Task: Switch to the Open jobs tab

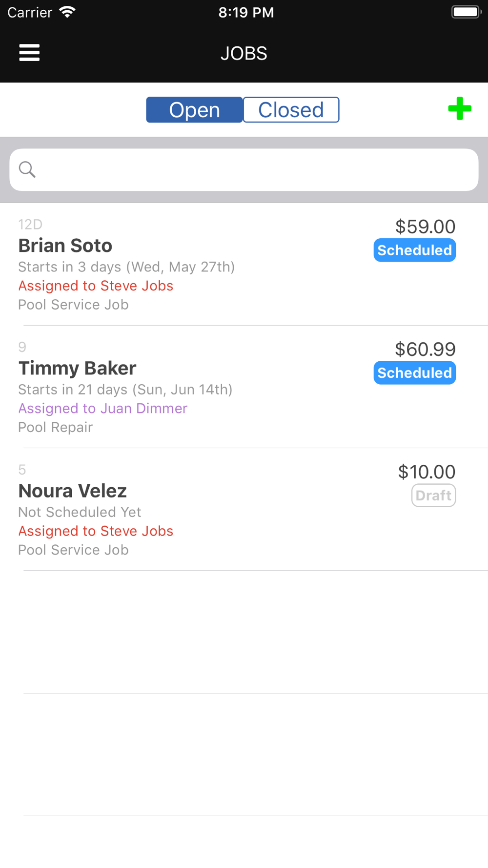Action: coord(194,110)
